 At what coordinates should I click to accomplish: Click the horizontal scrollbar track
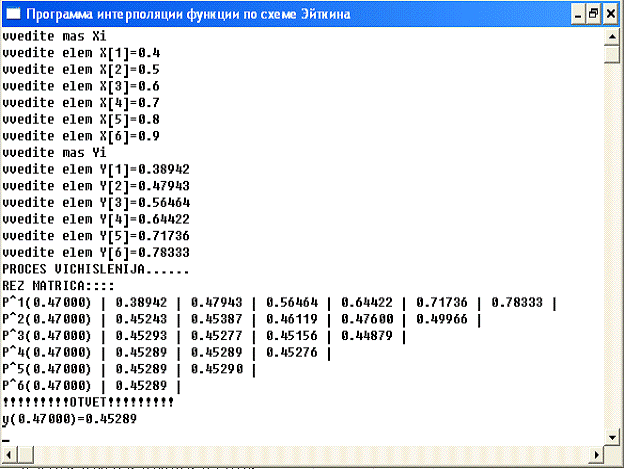300,458
